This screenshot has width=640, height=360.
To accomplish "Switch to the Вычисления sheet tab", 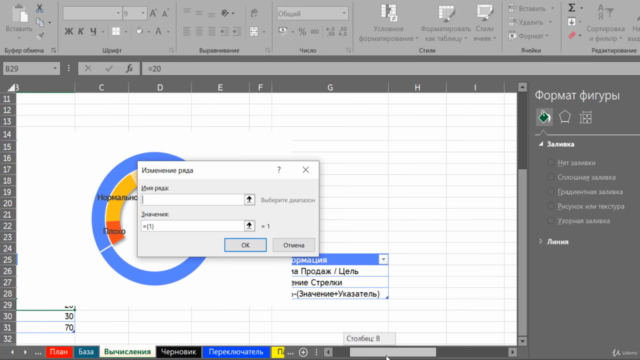I will pos(127,352).
